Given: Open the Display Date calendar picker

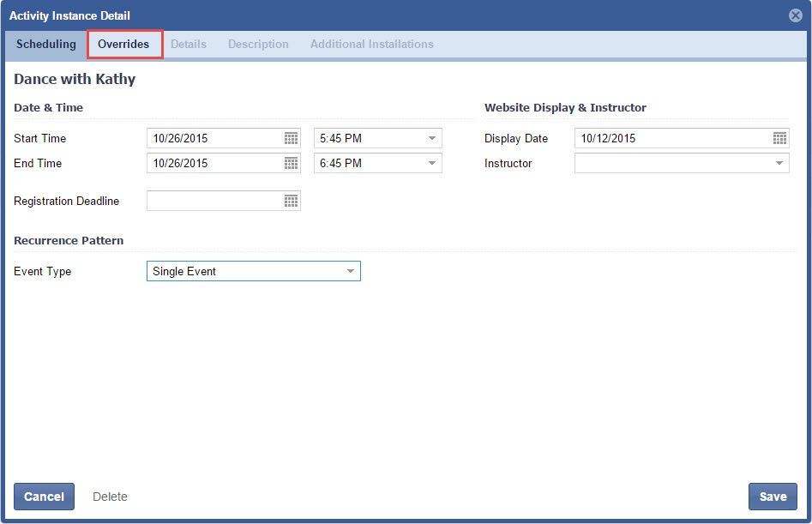Looking at the screenshot, I should coord(779,138).
